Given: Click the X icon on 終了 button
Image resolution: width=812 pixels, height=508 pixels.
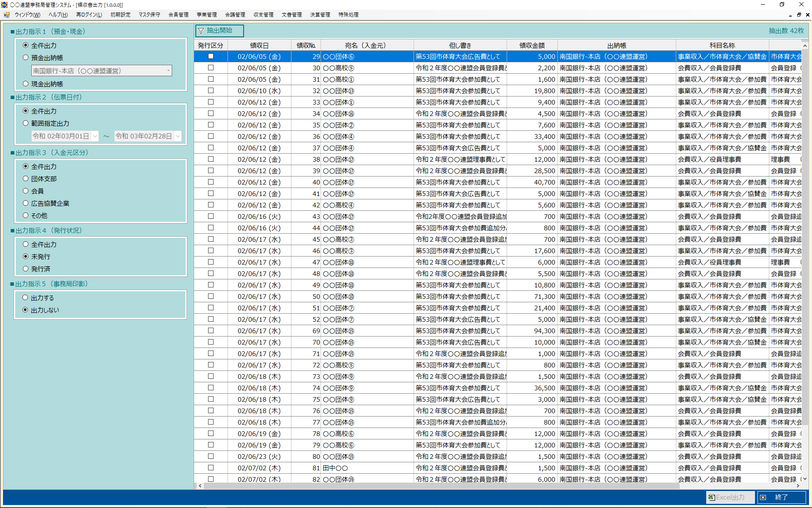Looking at the screenshot, I should (x=763, y=497).
